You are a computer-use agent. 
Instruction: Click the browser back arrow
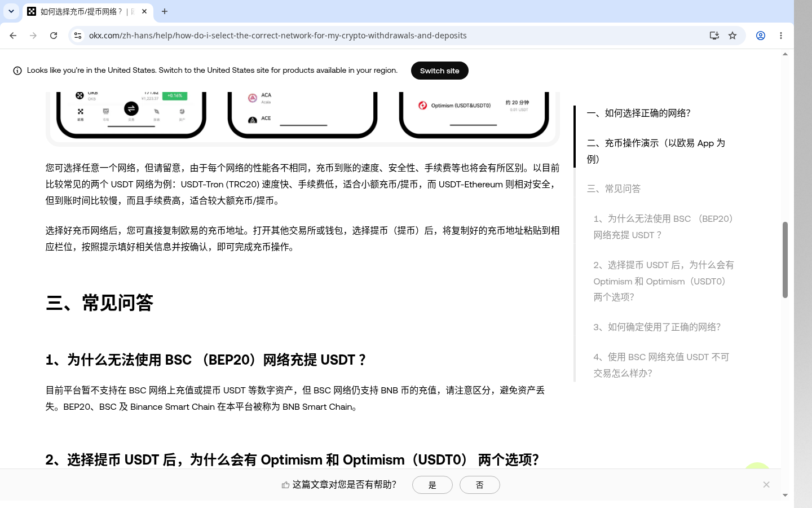click(x=13, y=36)
